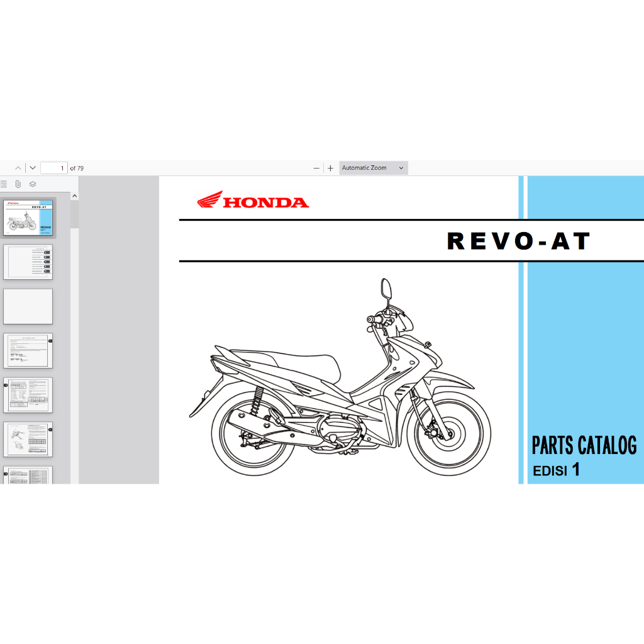Click the 'of 79' page count text
This screenshot has width=644, height=644.
tap(77, 168)
